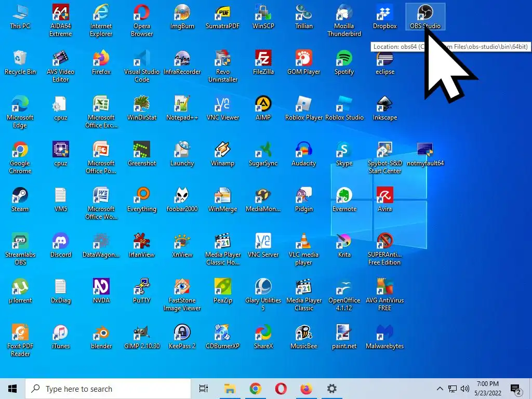Open Task View from the taskbar
The height and width of the screenshot is (399, 532).
point(204,389)
